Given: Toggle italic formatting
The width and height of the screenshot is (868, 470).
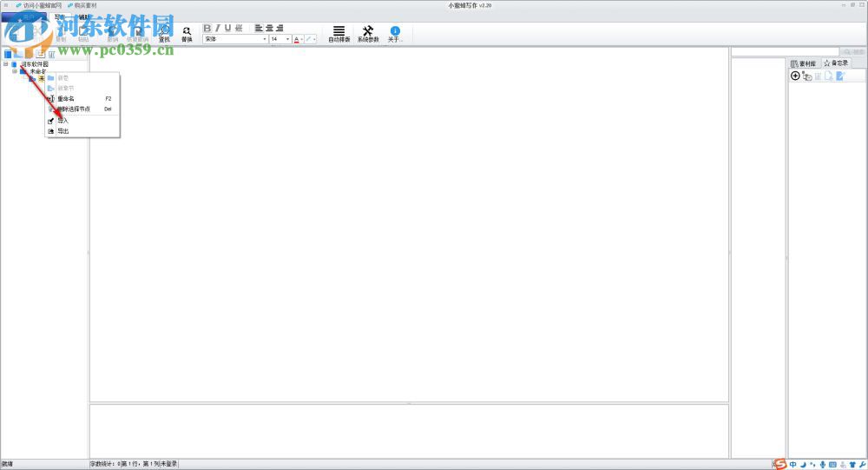Looking at the screenshot, I should 218,28.
